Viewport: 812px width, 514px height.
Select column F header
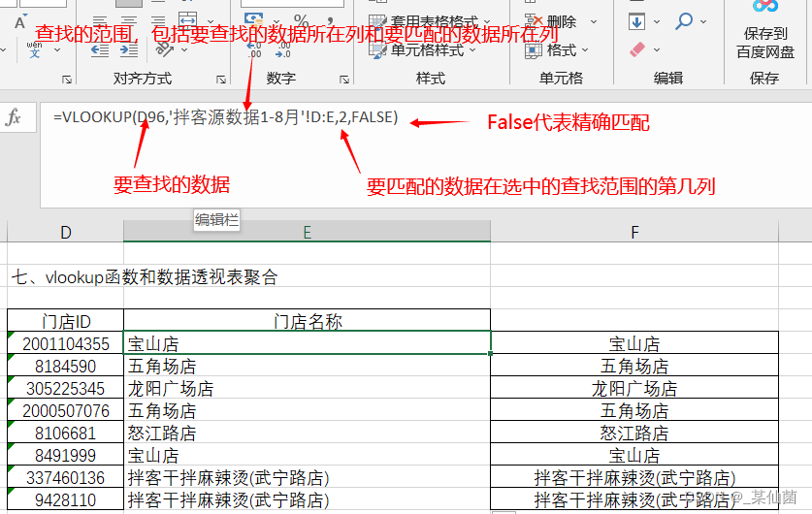click(634, 232)
